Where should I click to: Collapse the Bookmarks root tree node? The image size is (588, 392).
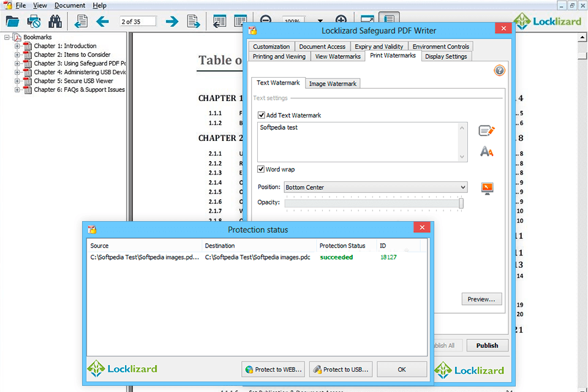[7, 37]
